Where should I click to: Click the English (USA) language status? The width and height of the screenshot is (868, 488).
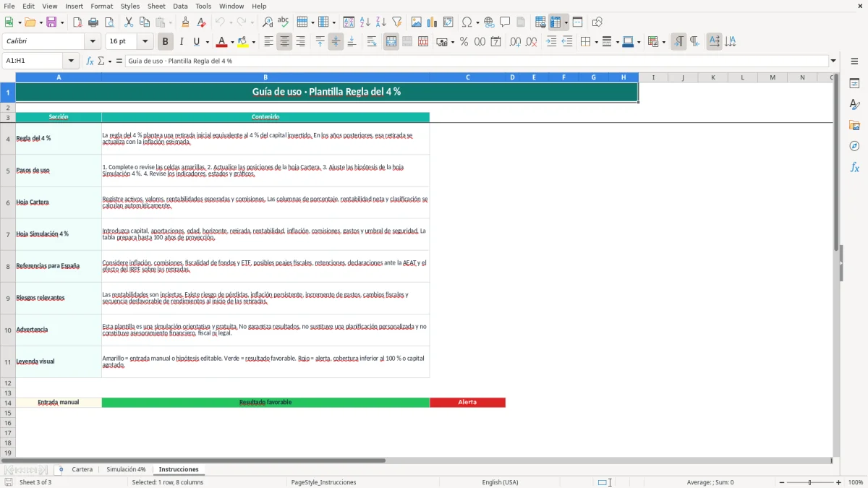tap(501, 482)
